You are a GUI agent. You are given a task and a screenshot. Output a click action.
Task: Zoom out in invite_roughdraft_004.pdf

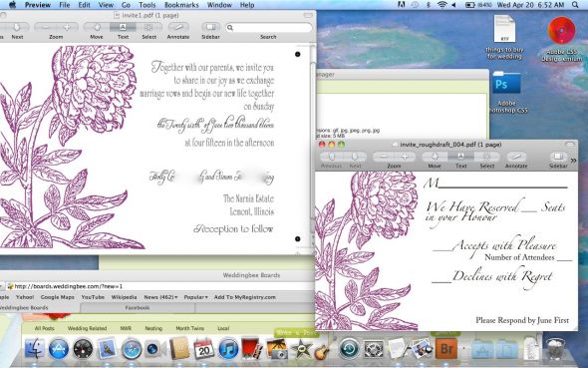coord(384,157)
